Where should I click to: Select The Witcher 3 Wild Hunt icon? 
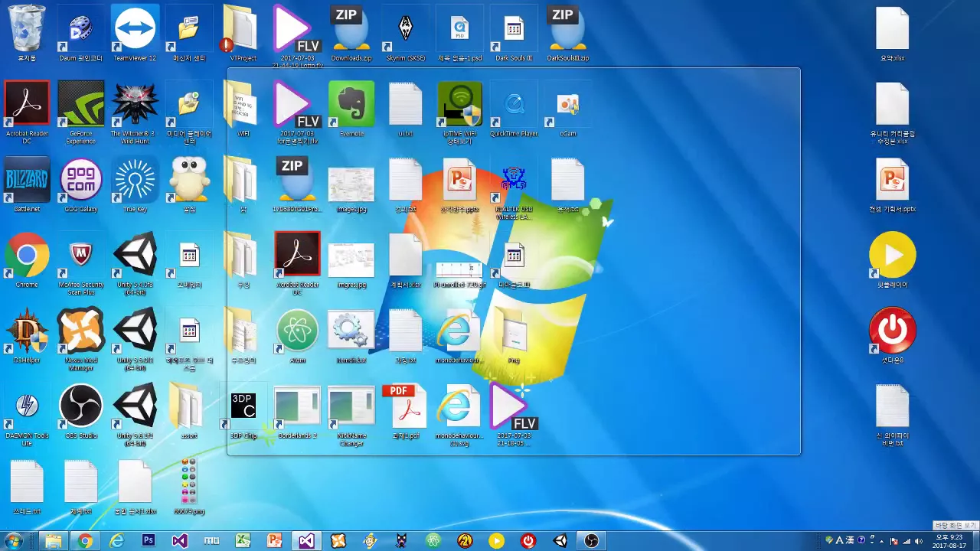(x=135, y=112)
